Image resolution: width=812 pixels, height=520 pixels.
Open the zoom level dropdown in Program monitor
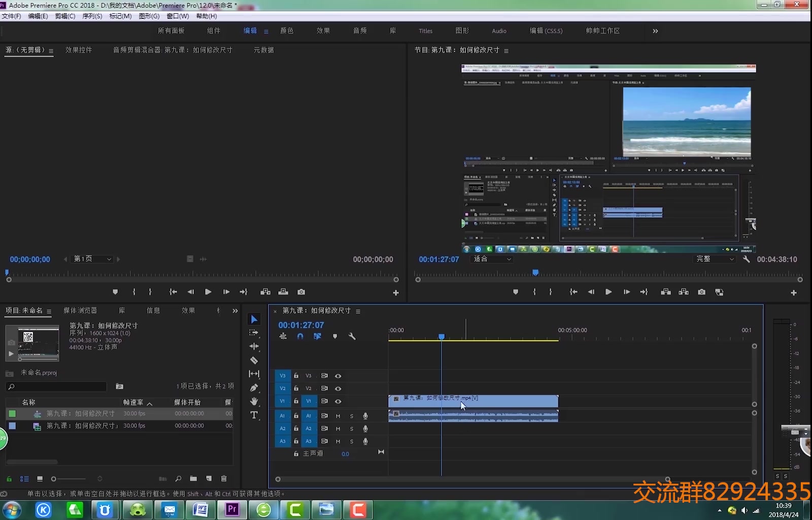click(x=492, y=259)
